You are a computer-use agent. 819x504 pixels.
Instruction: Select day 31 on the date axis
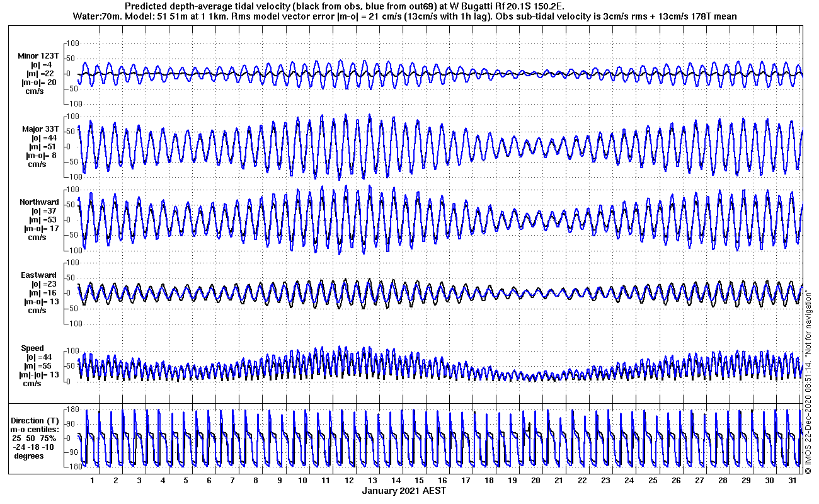pos(792,480)
